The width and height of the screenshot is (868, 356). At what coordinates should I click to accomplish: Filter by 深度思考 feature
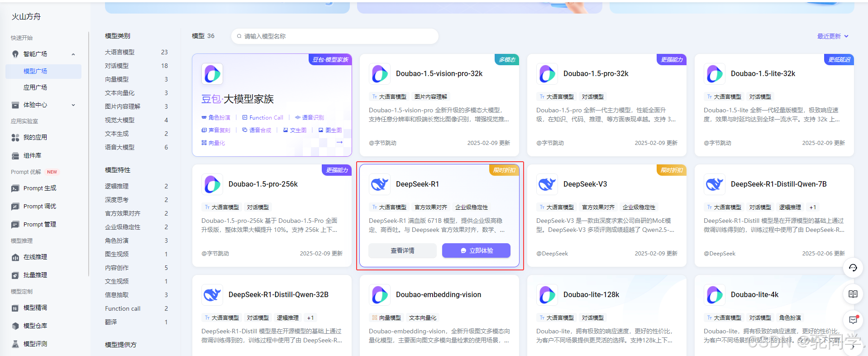tap(136, 200)
